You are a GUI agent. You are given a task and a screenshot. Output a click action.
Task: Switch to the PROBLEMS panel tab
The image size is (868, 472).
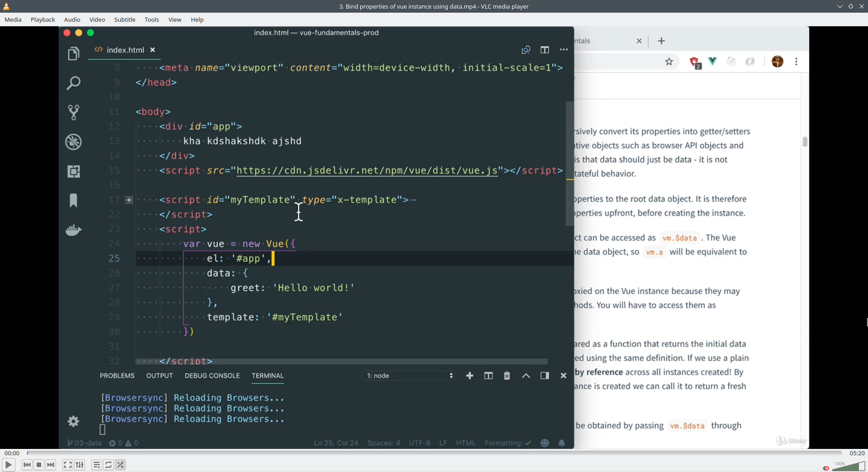point(117,376)
